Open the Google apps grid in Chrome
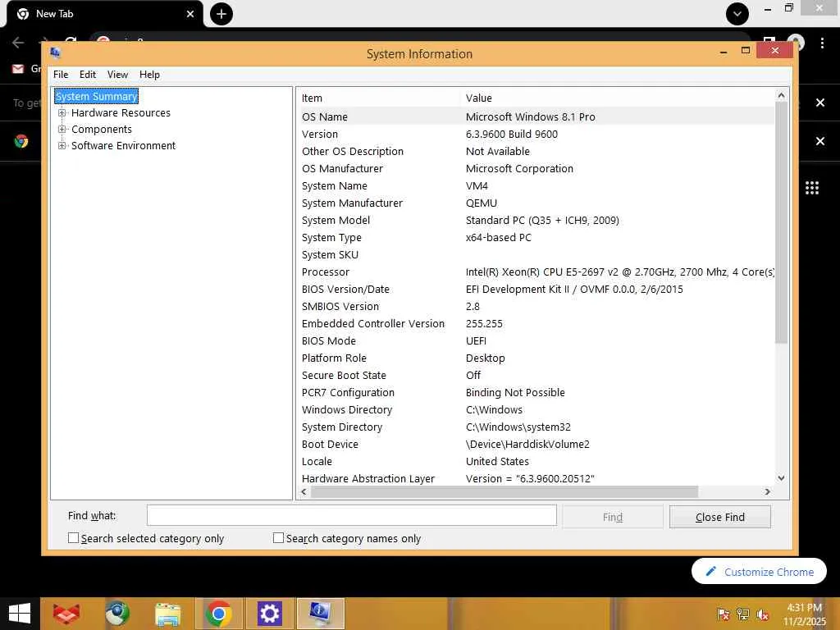The image size is (840, 630). pos(812,188)
